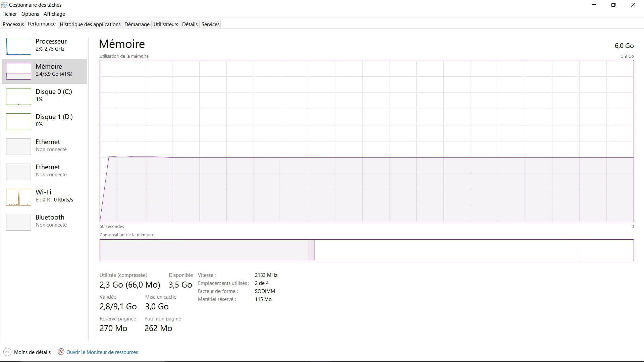Click the 2,3 Go (66,0 Mo) used value
The image size is (644, 362).
(x=130, y=285)
